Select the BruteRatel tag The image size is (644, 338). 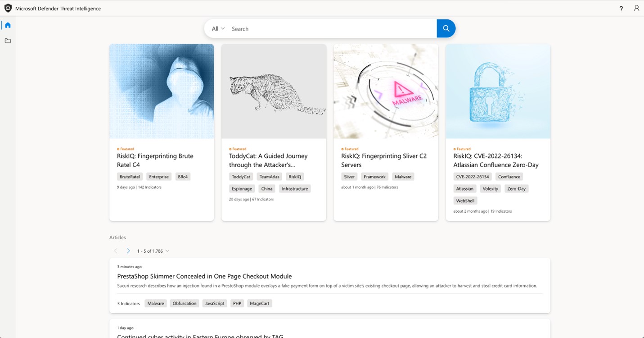coord(129,176)
